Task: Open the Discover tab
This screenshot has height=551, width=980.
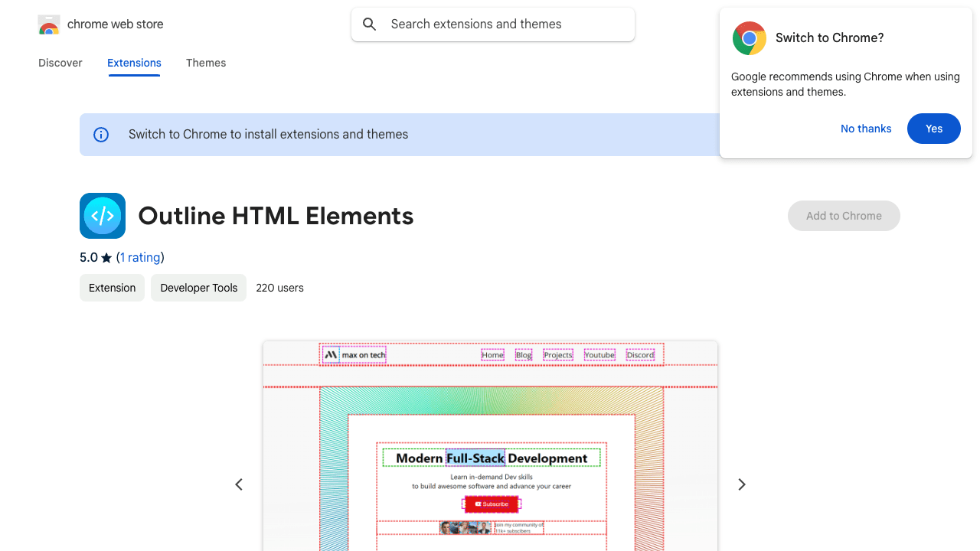Action: click(60, 63)
